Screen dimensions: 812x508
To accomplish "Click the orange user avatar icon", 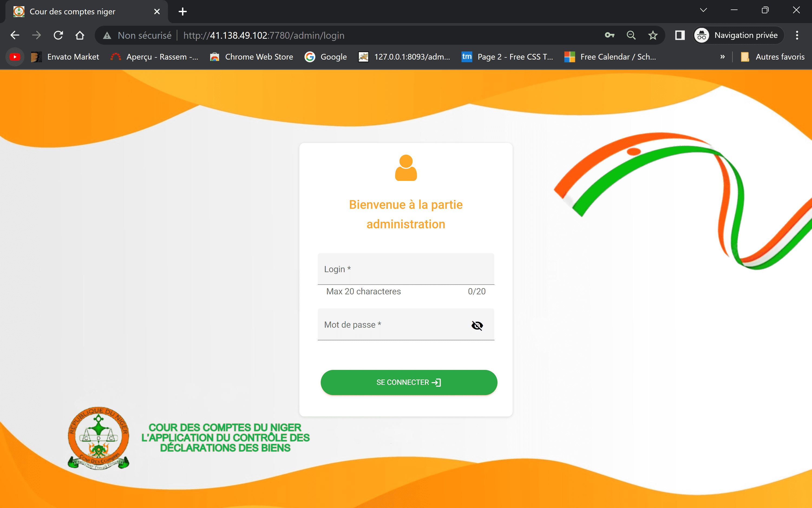I will pos(406,168).
